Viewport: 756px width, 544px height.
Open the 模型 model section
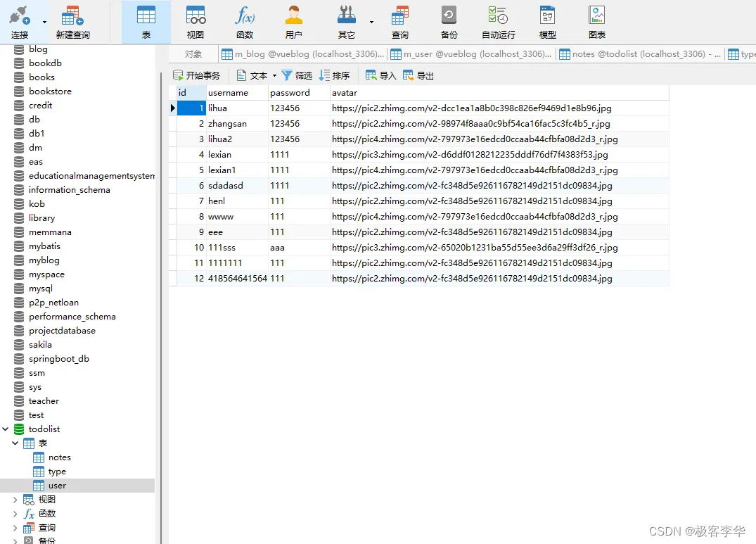click(547, 23)
